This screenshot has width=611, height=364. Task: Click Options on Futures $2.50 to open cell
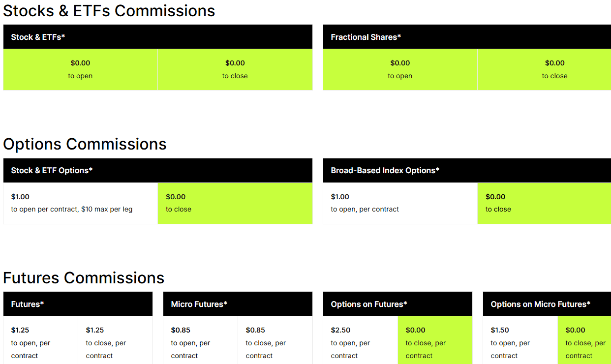tap(360, 342)
